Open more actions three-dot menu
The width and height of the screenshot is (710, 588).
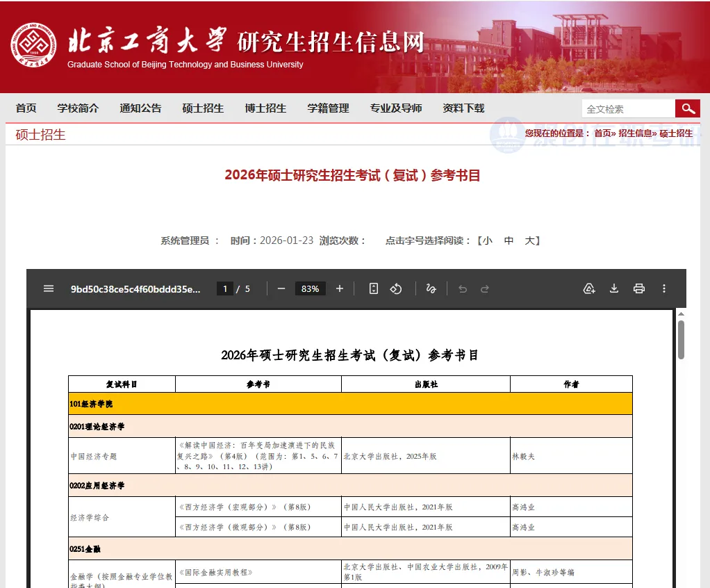[664, 288]
